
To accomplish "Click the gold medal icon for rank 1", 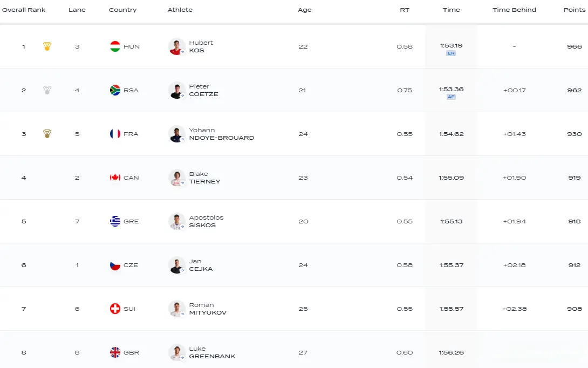I will [x=47, y=46].
